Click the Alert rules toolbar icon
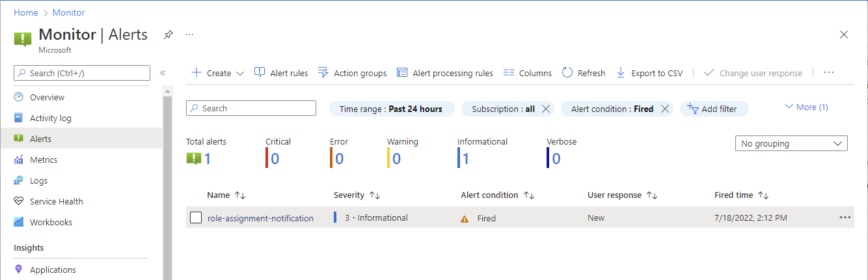Image resolution: width=868 pixels, height=280 pixels. (260, 73)
